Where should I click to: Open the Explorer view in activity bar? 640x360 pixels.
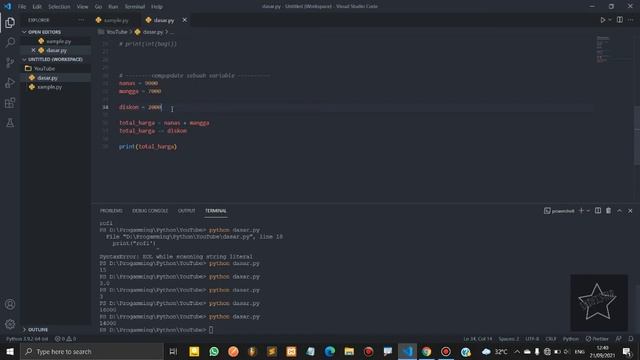click(10, 23)
